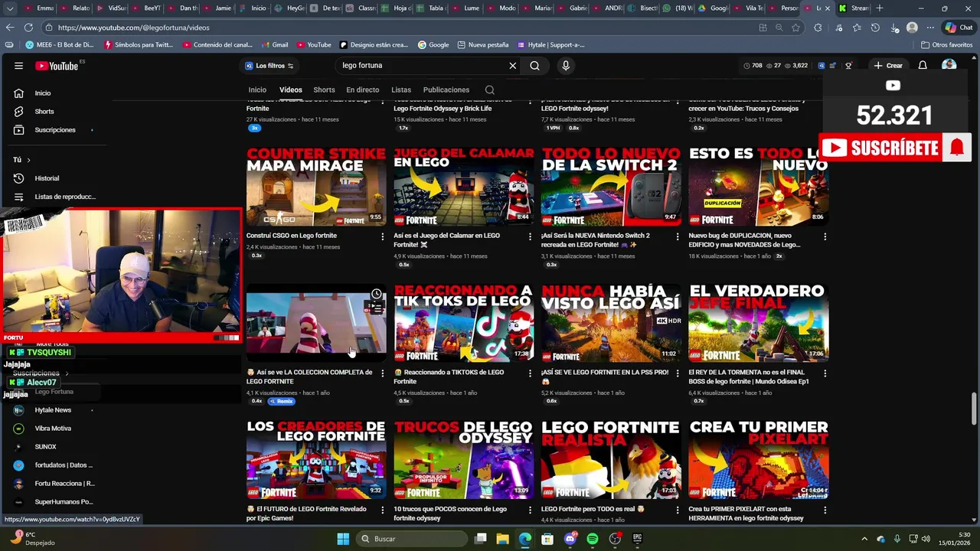
Task: Open browser three-dot settings menu
Action: click(930, 28)
